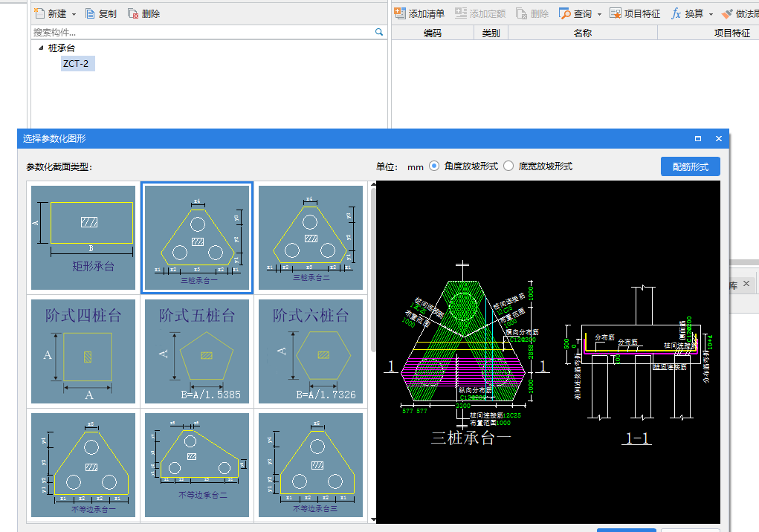
Task: Click the scrollbar down arrow in thumbnail list
Action: click(x=373, y=519)
